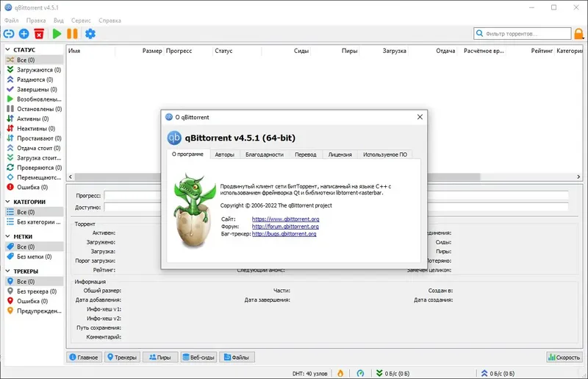Select the Активны (0) status filter
Image resolution: width=588 pixels, height=379 pixels.
point(34,118)
